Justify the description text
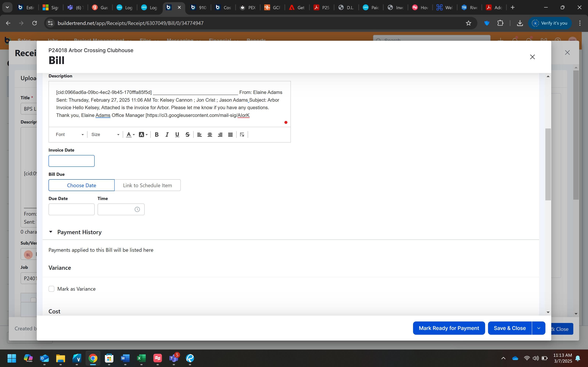The image size is (588, 367). pos(230,135)
